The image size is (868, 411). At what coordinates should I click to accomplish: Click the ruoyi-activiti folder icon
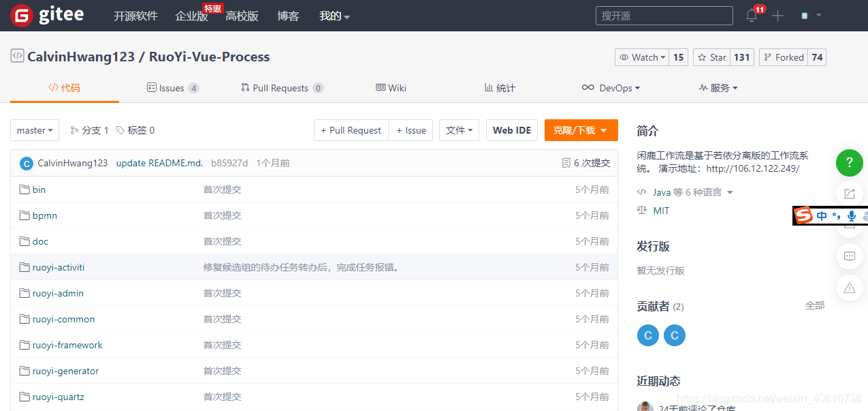[25, 267]
